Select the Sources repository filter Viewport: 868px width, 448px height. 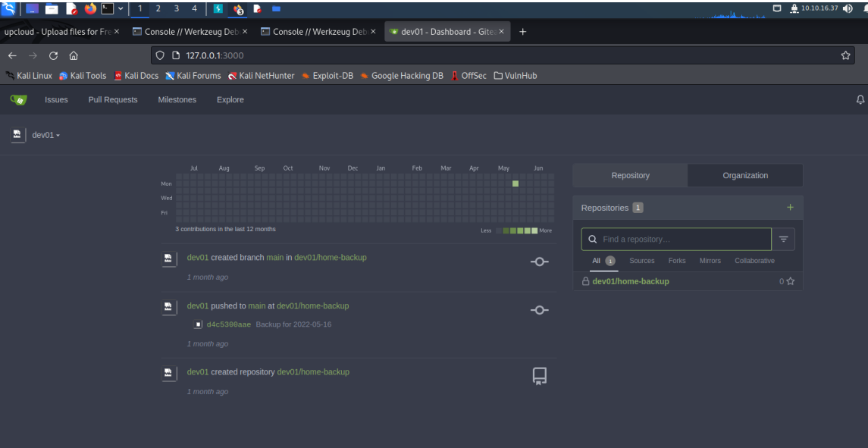[x=641, y=260]
